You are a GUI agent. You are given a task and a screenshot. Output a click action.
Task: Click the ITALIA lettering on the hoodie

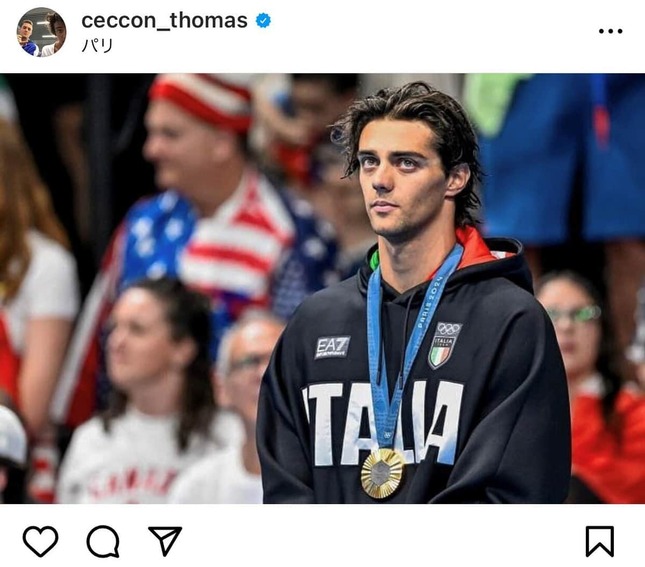[383, 423]
